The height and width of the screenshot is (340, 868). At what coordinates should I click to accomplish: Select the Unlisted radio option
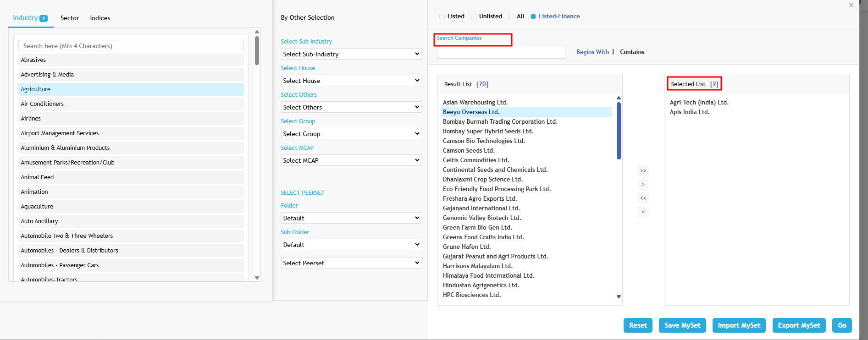tap(474, 16)
